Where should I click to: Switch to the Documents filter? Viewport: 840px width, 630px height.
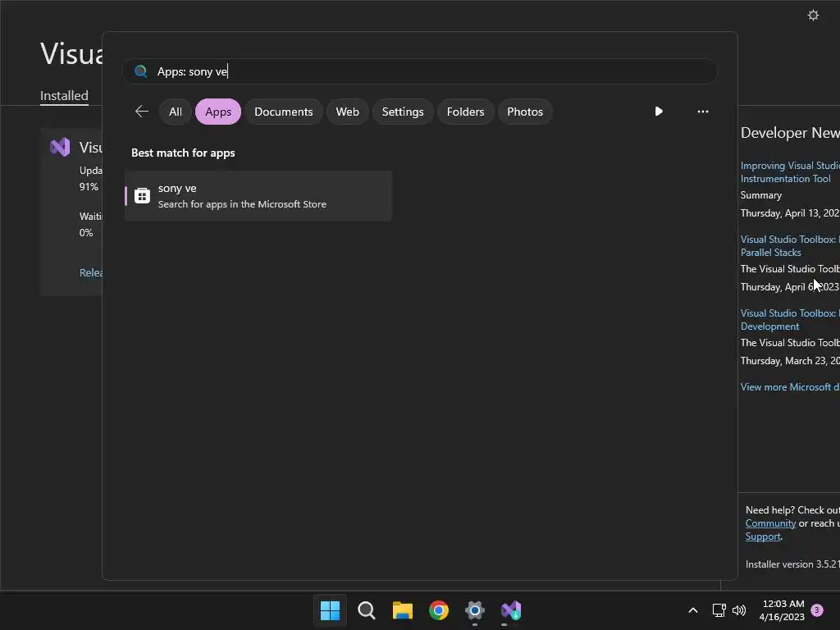283,112
